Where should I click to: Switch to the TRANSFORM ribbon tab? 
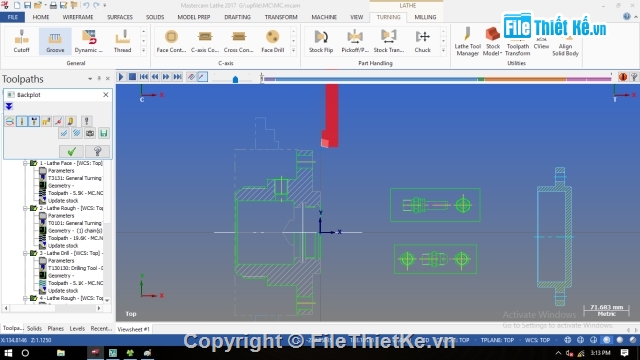(x=281, y=17)
